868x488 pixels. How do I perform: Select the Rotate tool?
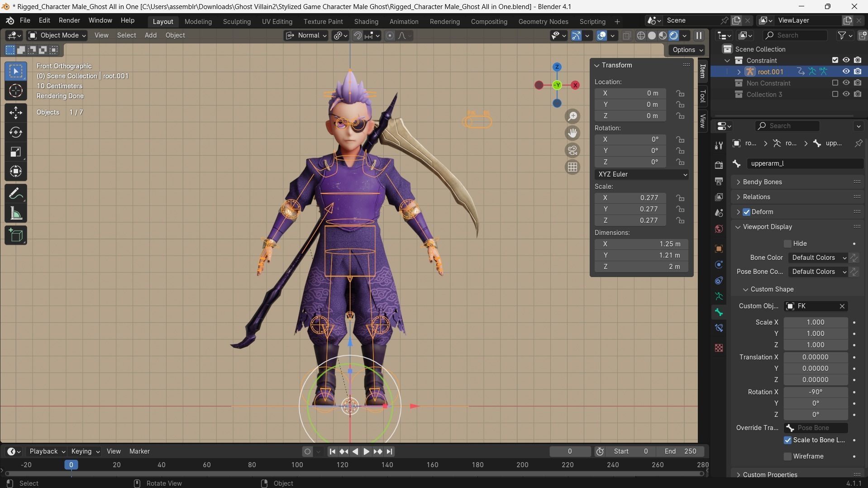pyautogui.click(x=16, y=132)
